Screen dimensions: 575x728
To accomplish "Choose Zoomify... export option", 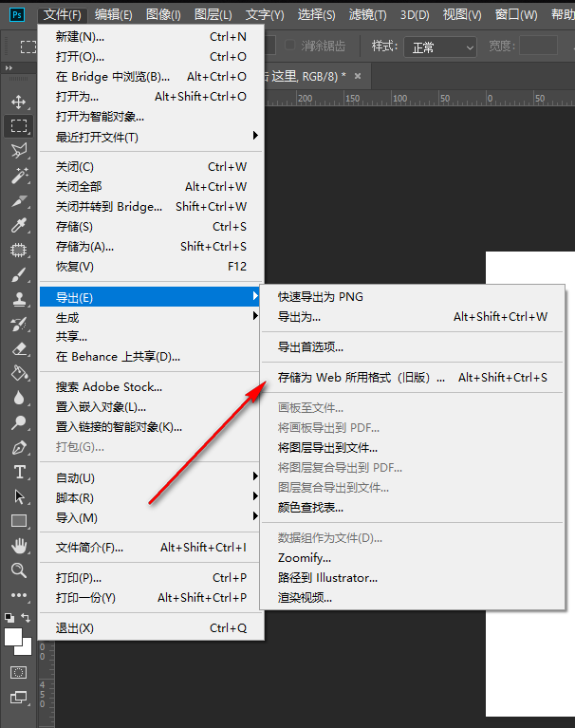I will [x=412, y=557].
